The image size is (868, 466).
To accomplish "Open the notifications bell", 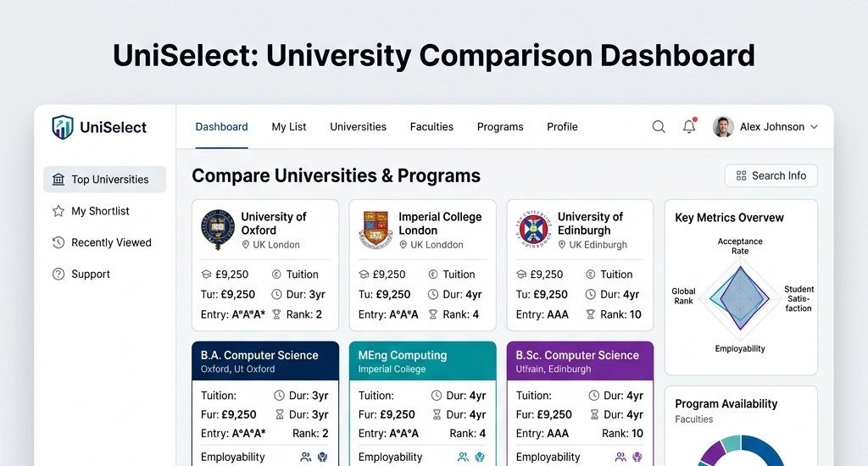I will point(689,126).
